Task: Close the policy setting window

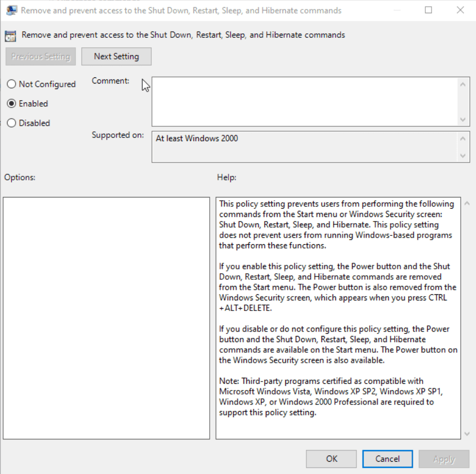Action: tap(460, 10)
